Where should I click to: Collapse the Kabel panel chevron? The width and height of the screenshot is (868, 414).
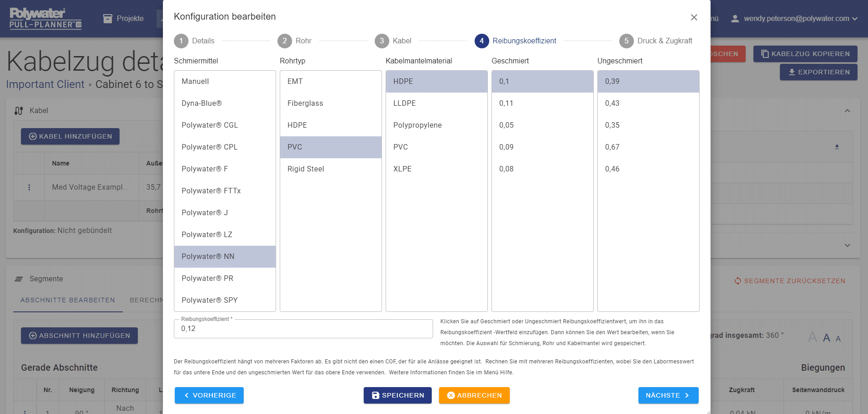click(847, 111)
